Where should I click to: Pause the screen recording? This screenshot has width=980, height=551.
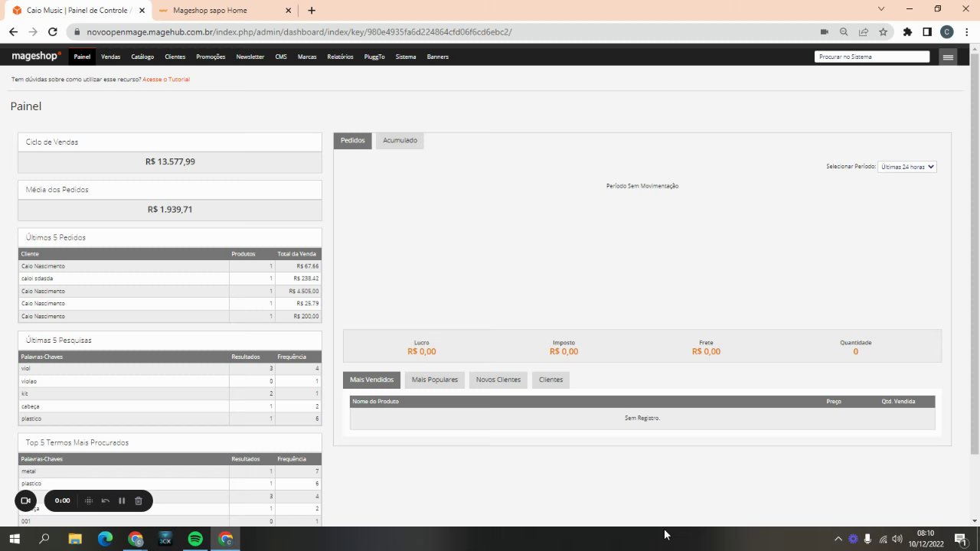122,500
